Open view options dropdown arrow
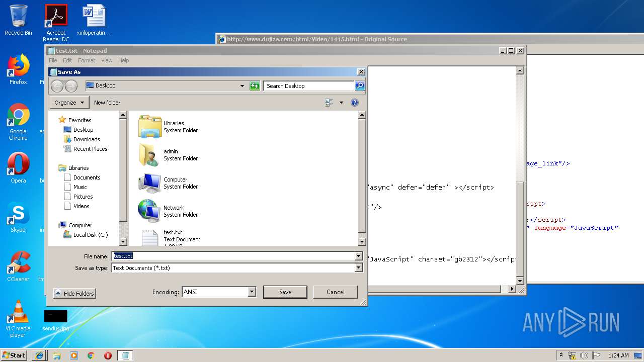The width and height of the screenshot is (644, 362). pos(341,103)
